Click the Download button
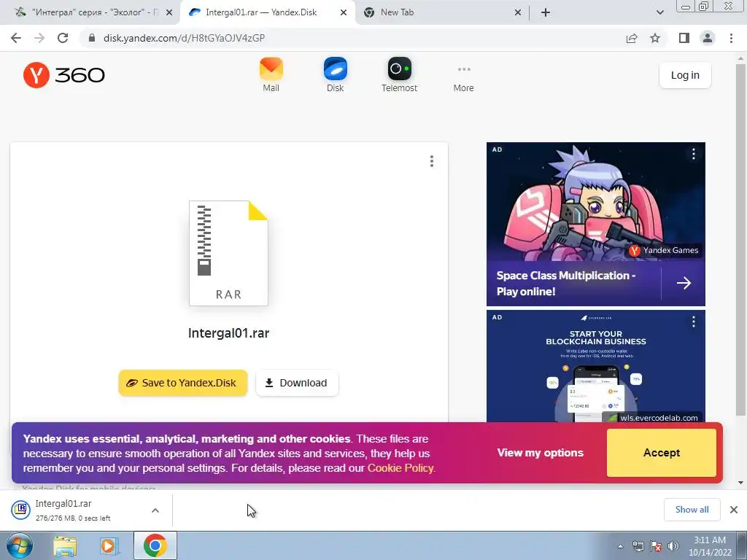 click(298, 383)
